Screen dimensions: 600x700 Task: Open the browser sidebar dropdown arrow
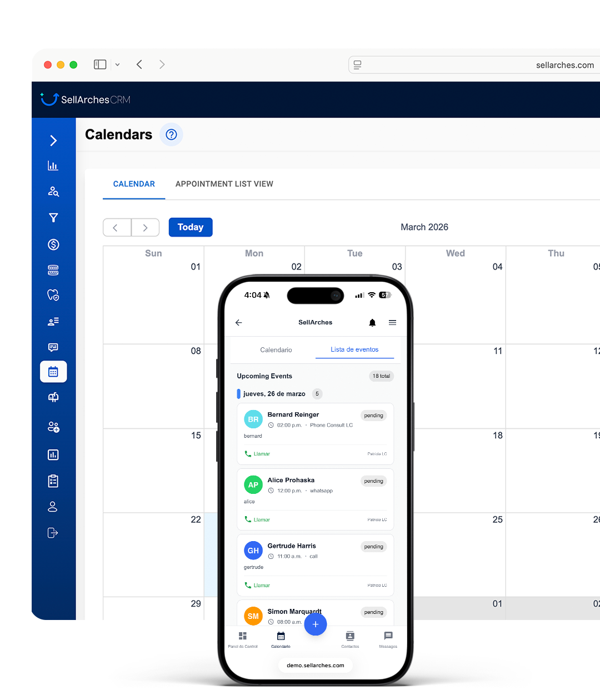(x=117, y=64)
